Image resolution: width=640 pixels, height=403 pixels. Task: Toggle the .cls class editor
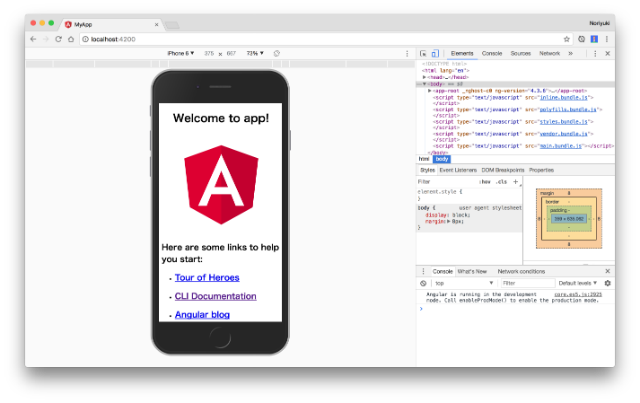point(501,182)
